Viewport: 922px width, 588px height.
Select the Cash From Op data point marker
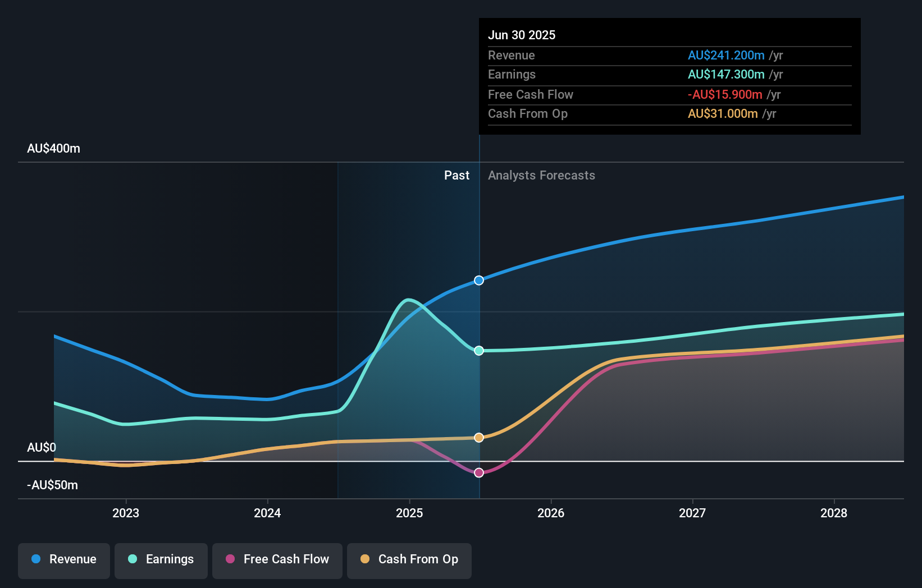(x=479, y=438)
